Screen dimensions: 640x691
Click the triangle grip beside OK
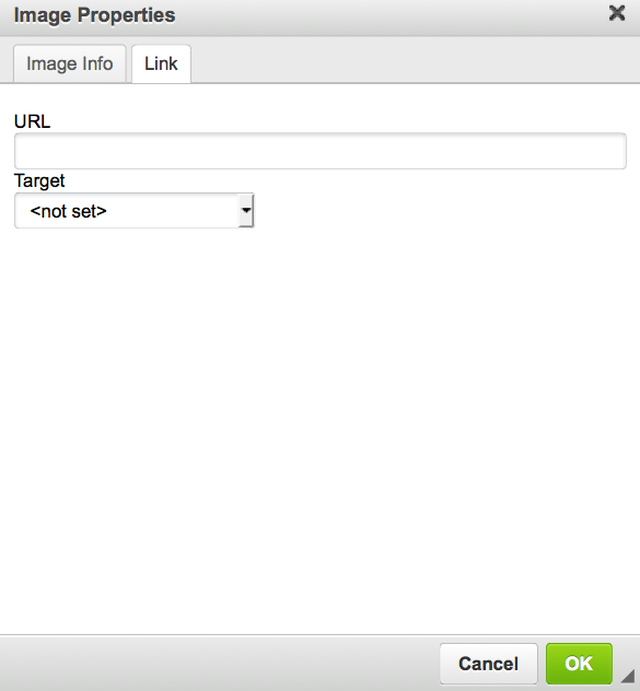point(627,677)
